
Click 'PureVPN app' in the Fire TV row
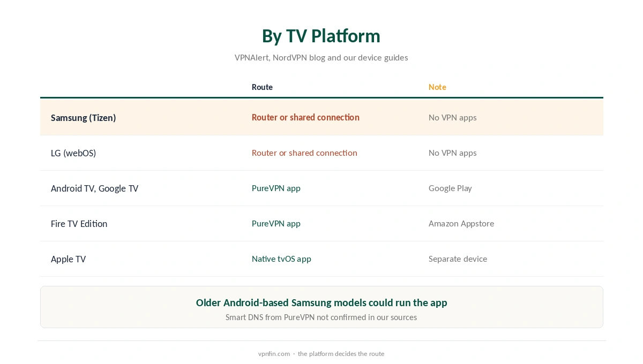(276, 223)
